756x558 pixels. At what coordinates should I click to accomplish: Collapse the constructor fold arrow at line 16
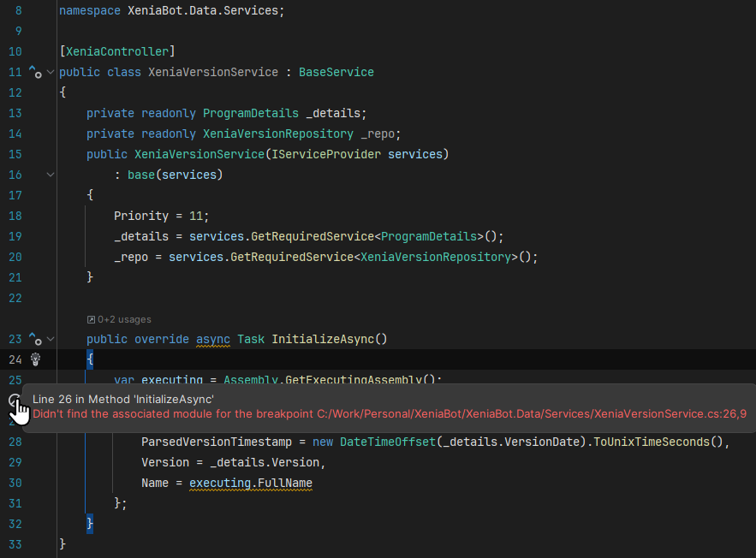(x=51, y=175)
